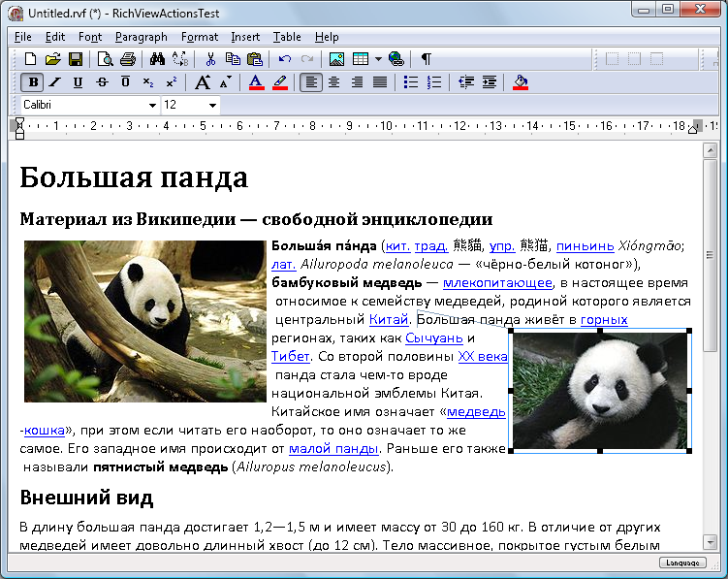Click the Cut scissors icon
Screen dimensions: 728x579
(x=210, y=59)
